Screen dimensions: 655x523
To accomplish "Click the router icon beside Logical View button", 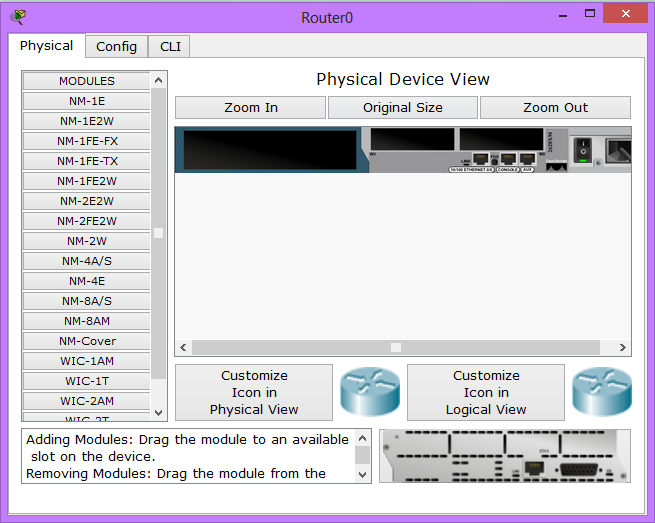I will coord(602,391).
